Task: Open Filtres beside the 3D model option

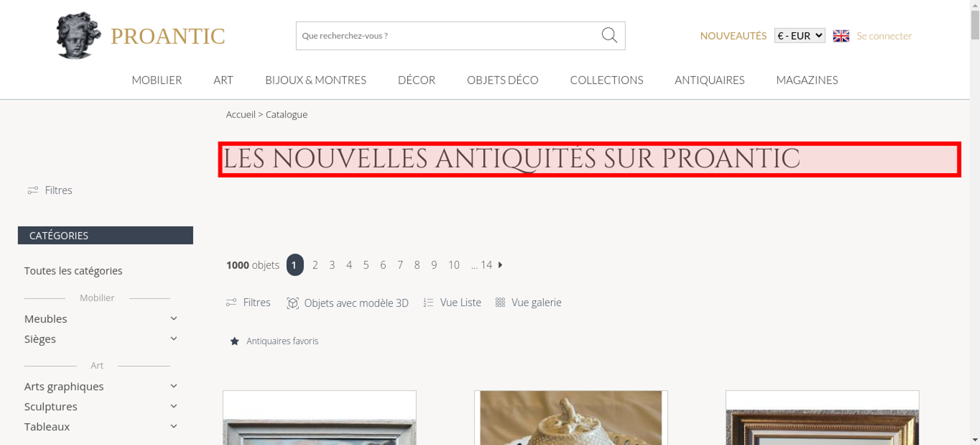Action: (x=248, y=302)
